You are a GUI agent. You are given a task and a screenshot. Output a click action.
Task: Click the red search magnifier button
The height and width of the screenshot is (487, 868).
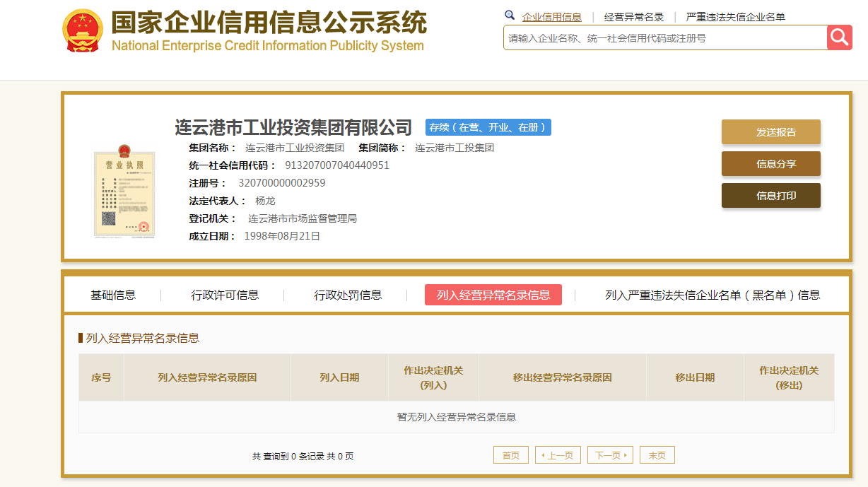[x=839, y=37]
